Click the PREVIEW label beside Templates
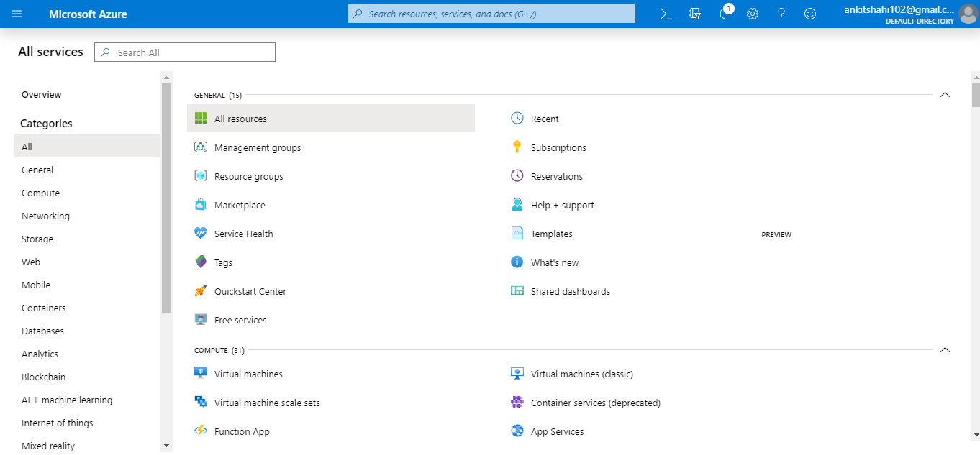Viewport: 980px width, 455px height. coord(776,234)
